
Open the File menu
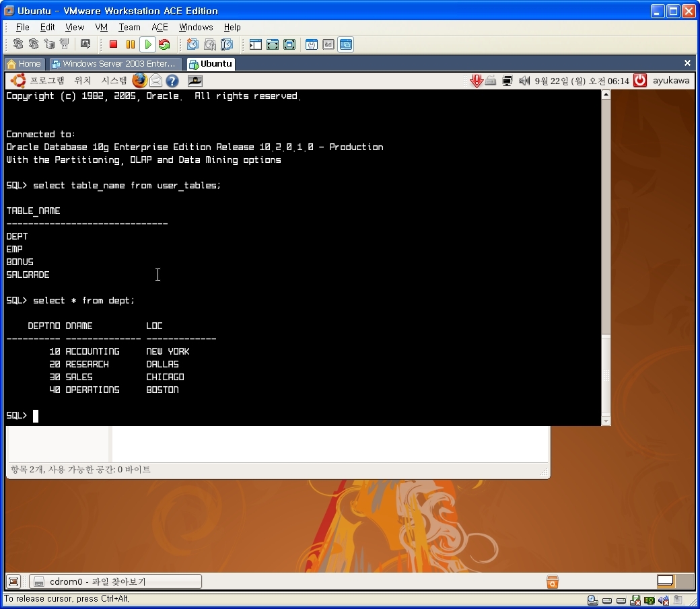pos(22,27)
